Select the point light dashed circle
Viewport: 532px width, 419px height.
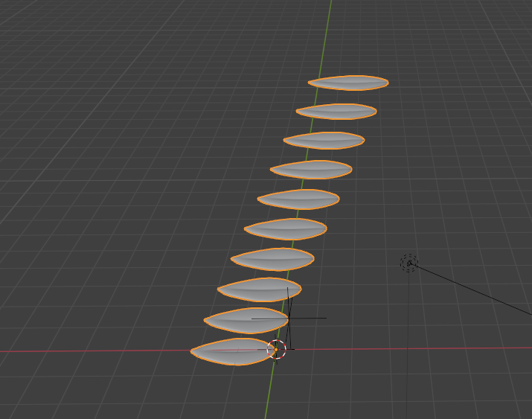coord(409,262)
